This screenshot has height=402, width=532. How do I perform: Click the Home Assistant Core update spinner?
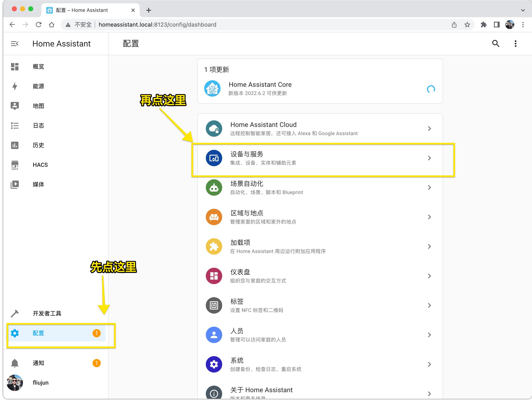point(431,89)
